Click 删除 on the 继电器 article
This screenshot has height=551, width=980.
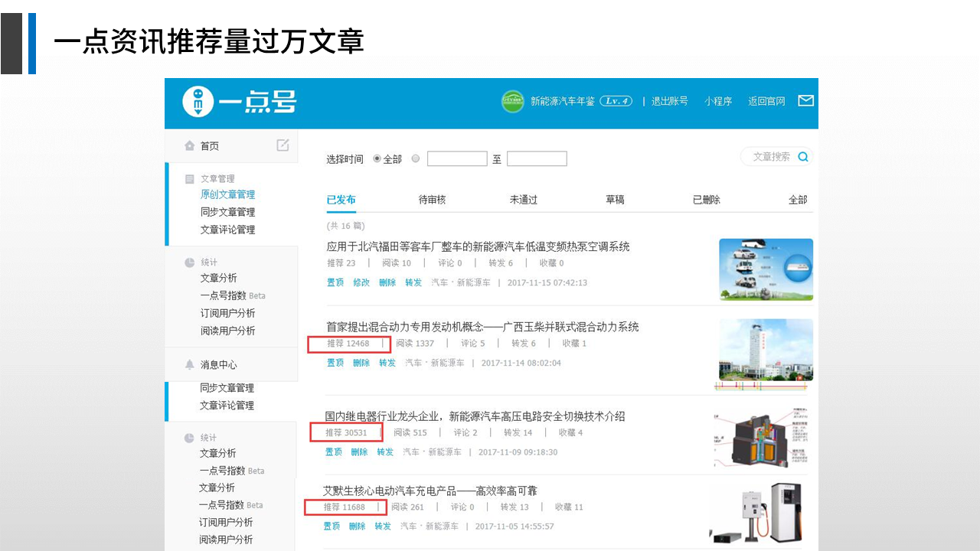pyautogui.click(x=359, y=452)
